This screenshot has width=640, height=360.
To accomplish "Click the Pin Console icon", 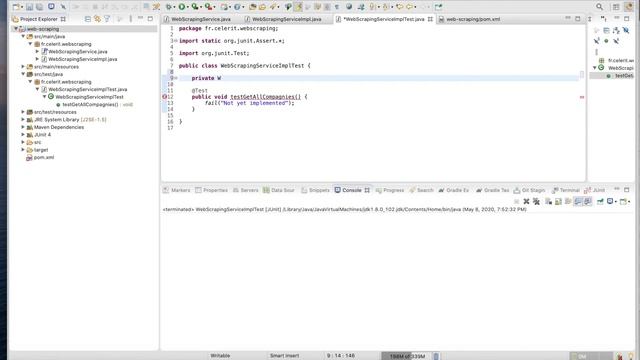I will [600, 201].
